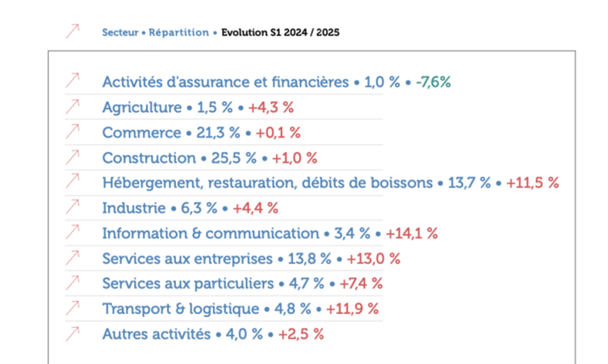Image resolution: width=608 pixels, height=364 pixels.
Task: Click the +14,1 % evolution value
Action: [x=412, y=233]
